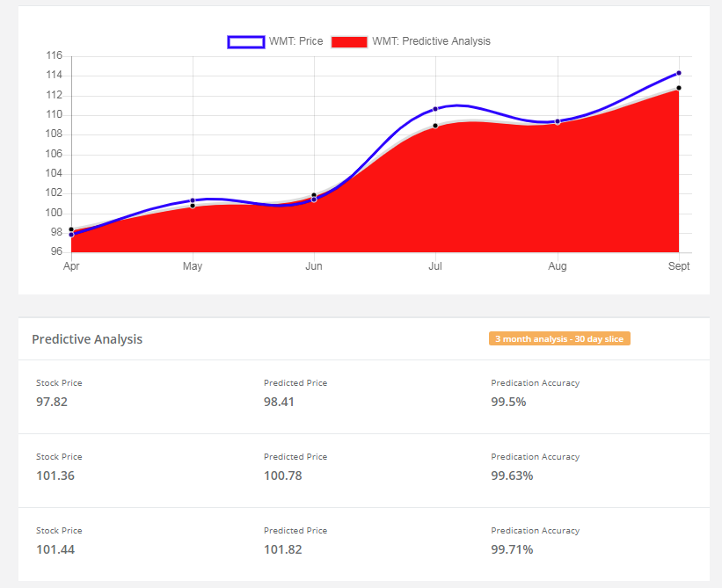The width and height of the screenshot is (722, 588).
Task: Click the Sept x-axis label
Action: [x=679, y=266]
